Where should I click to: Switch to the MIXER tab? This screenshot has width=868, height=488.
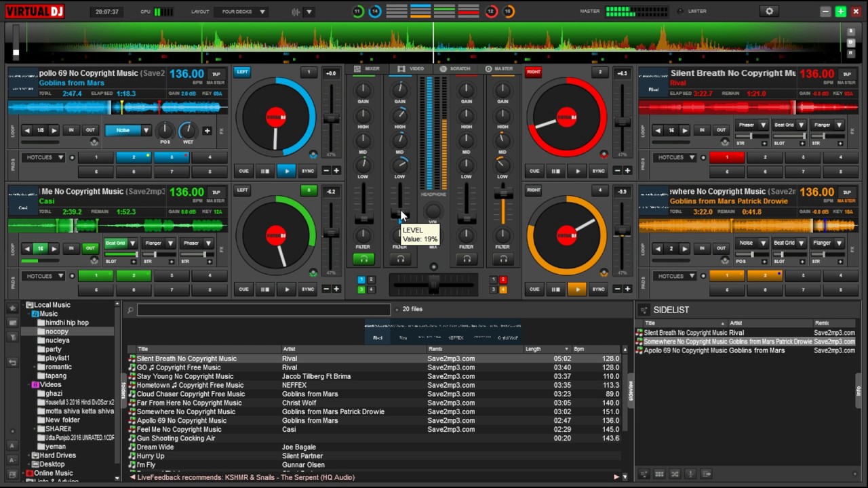point(367,68)
